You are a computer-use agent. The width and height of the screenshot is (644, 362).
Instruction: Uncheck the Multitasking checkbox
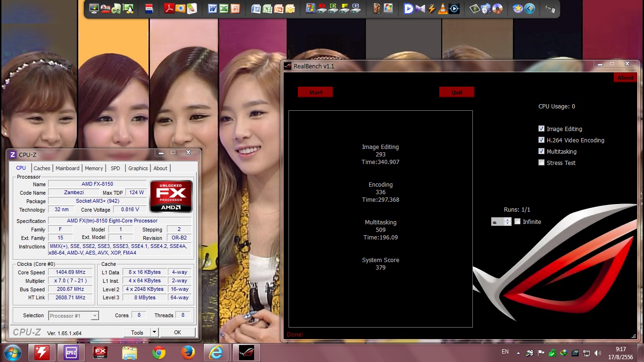click(541, 151)
